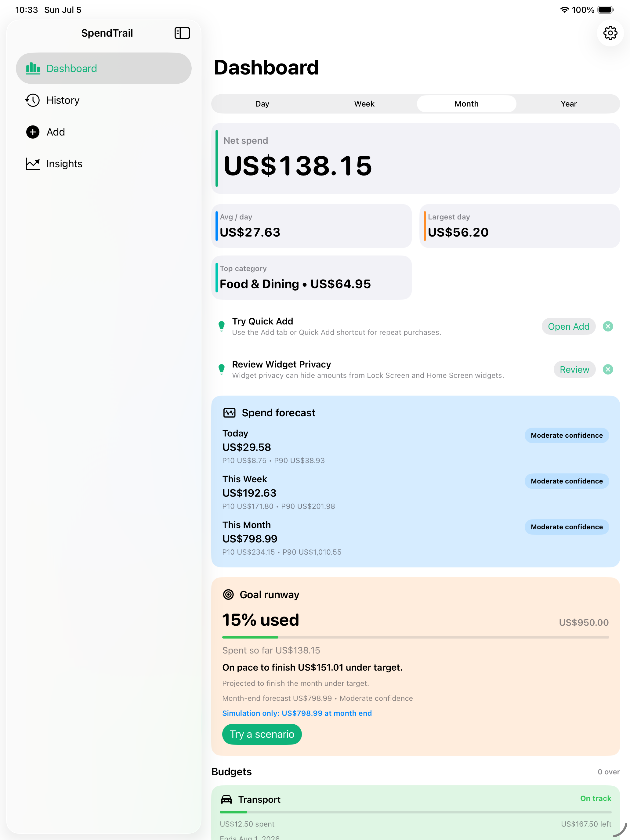The height and width of the screenshot is (840, 630).
Task: Click the Month-end forecast Moderate confidence line
Action: (317, 698)
